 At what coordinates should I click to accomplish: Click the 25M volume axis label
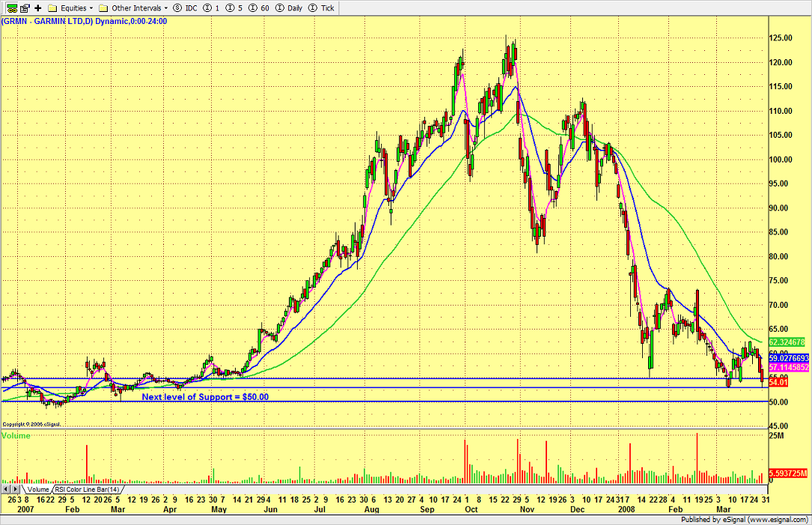776,435
